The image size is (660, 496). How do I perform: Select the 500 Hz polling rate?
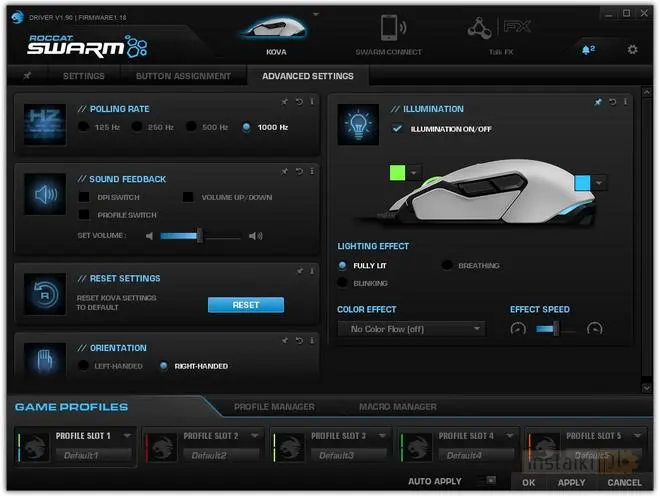click(192, 127)
